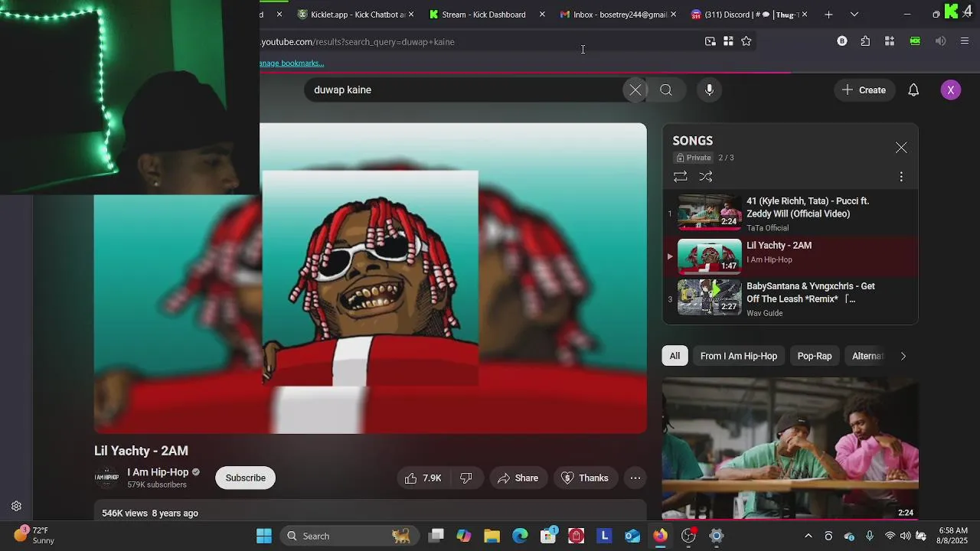Open the Thanks button
The height and width of the screenshot is (551, 980).
click(x=585, y=478)
